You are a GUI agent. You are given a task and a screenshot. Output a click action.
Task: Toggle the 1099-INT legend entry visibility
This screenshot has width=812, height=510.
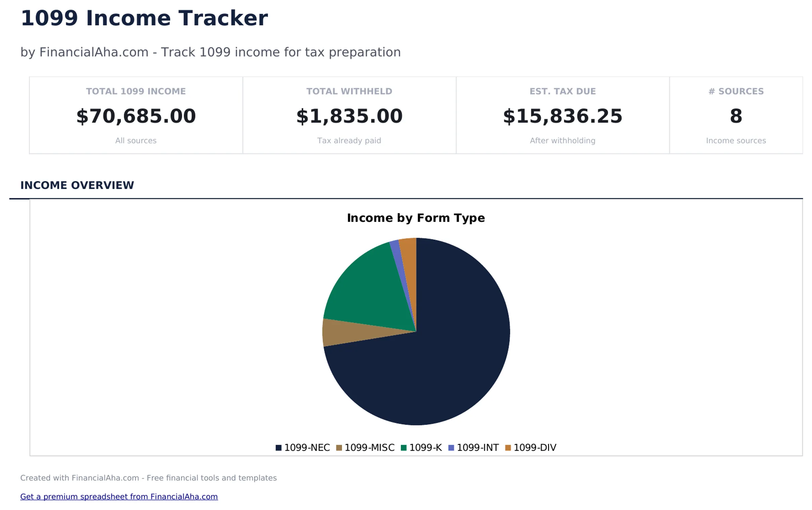pyautogui.click(x=478, y=447)
